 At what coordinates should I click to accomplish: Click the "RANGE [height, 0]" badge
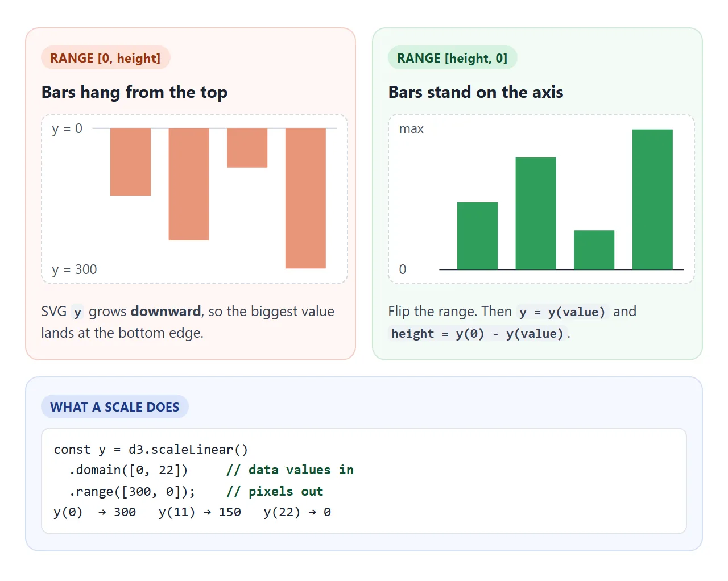coord(452,58)
